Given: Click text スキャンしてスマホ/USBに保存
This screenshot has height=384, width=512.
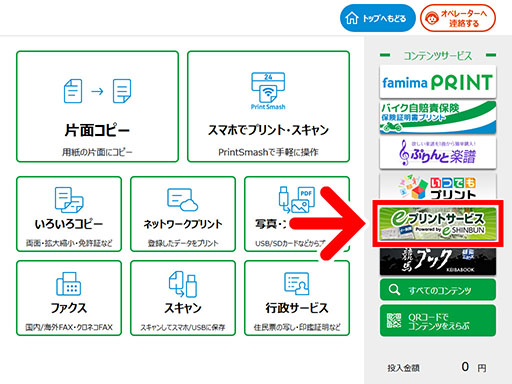Looking at the screenshot, I should pyautogui.click(x=183, y=327).
